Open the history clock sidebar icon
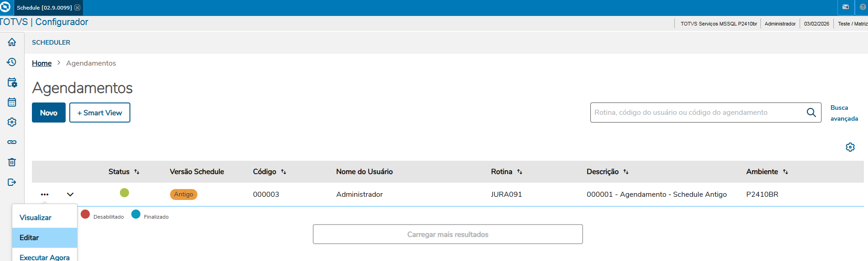The height and width of the screenshot is (261, 868). (x=12, y=62)
